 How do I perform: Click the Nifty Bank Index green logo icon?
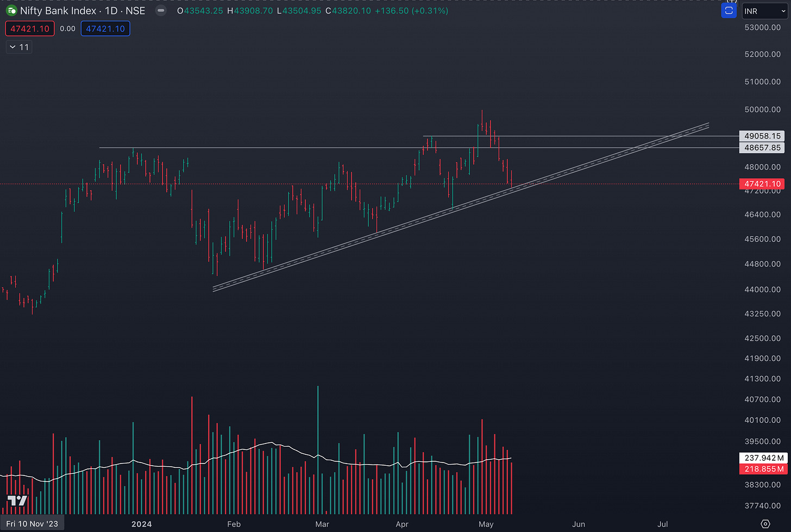(11, 10)
